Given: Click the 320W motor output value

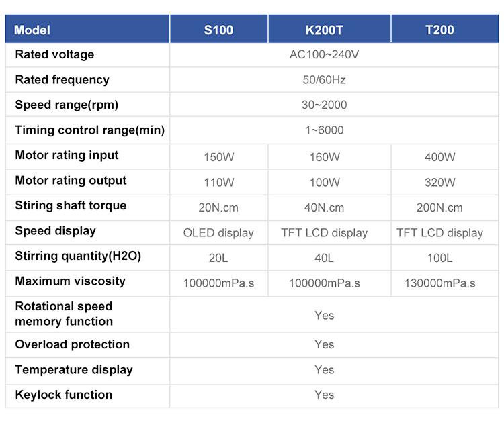Looking at the screenshot, I should coord(439,182).
